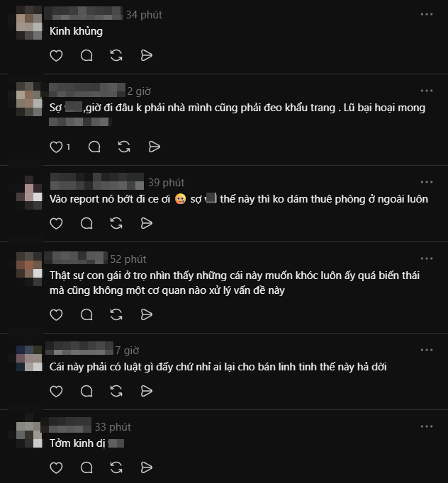Share the 7 giờ comment about luật
Viewport: 448px width, 483px height.
click(147, 391)
